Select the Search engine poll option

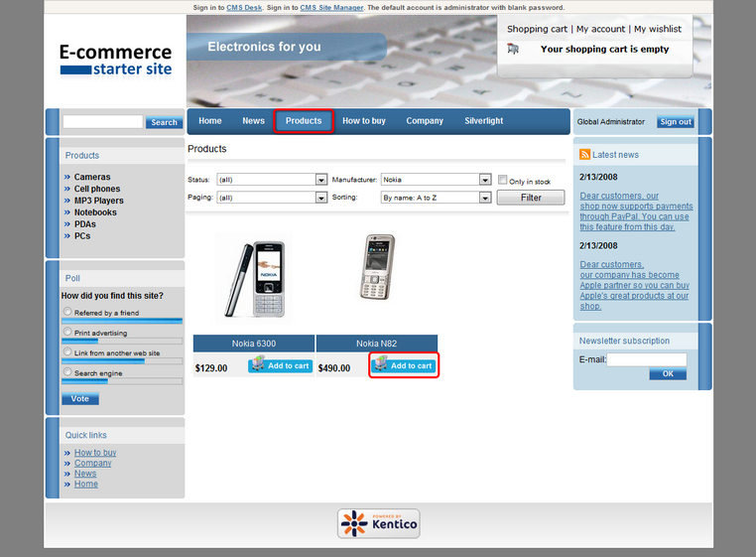click(x=67, y=371)
